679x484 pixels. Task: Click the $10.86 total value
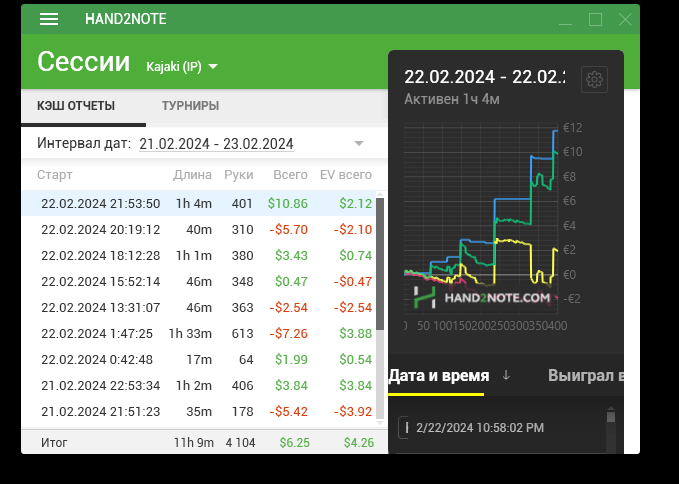288,203
